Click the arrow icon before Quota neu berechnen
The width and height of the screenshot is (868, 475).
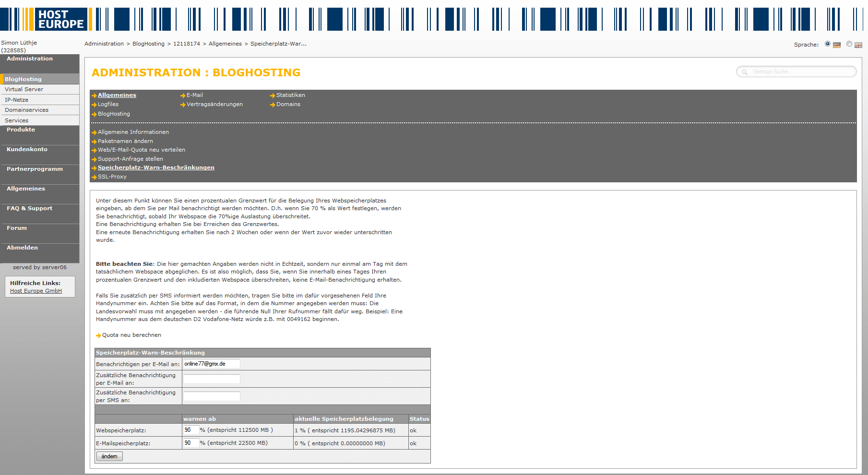coord(98,335)
